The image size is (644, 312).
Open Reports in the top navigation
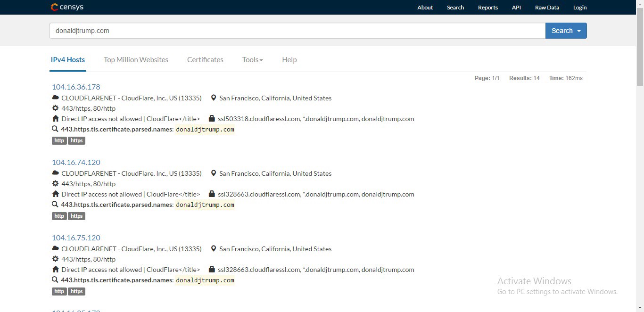pyautogui.click(x=488, y=8)
